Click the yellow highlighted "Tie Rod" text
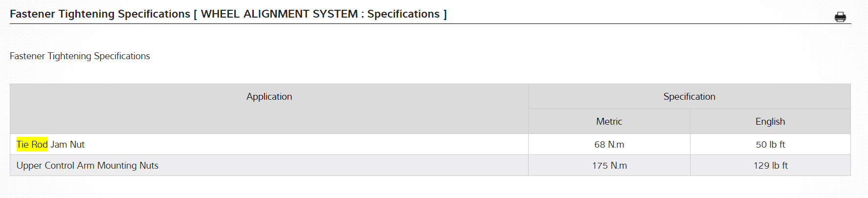The height and width of the screenshot is (198, 868). [x=32, y=145]
